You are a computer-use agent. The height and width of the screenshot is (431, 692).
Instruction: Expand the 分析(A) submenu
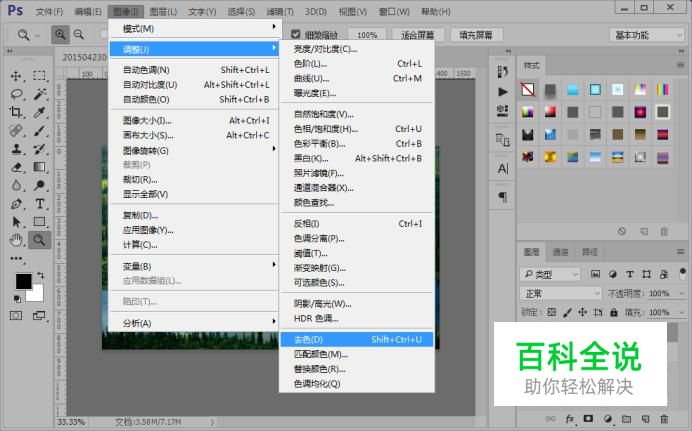(x=194, y=323)
